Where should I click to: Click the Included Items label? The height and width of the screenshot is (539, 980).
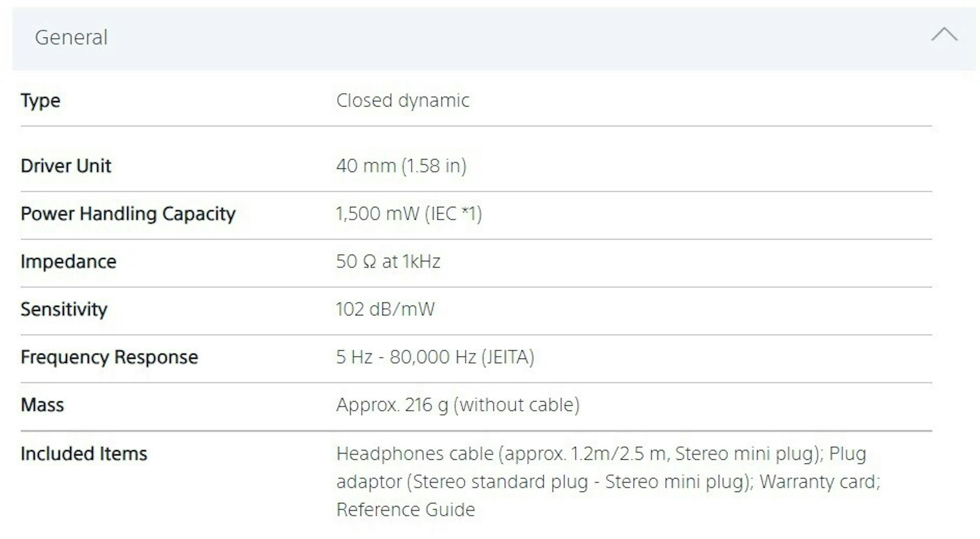[84, 454]
